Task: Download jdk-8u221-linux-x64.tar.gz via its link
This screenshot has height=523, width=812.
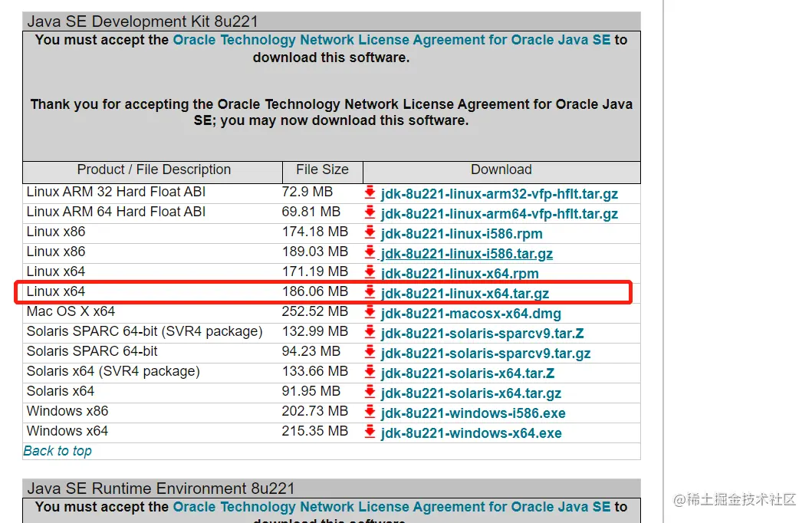Action: click(x=465, y=294)
